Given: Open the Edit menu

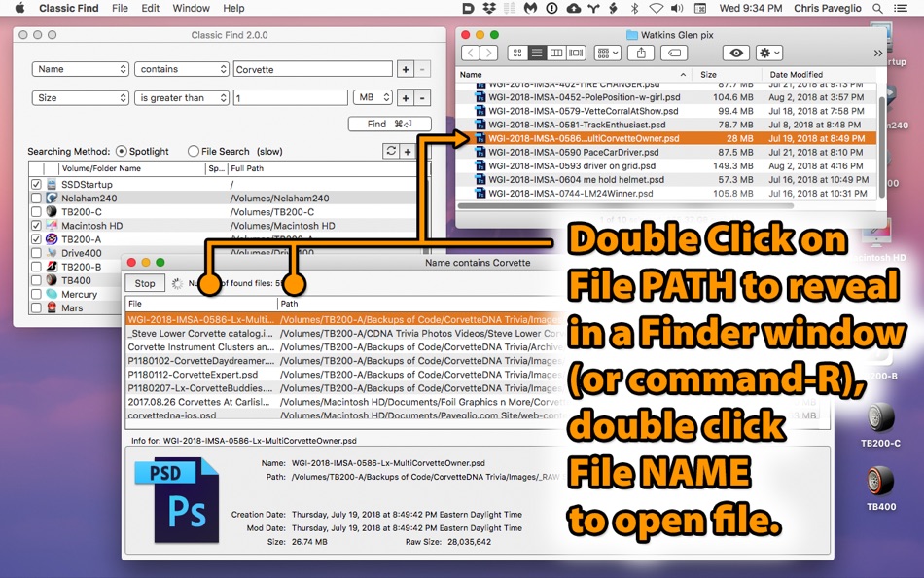Looking at the screenshot, I should [x=150, y=8].
